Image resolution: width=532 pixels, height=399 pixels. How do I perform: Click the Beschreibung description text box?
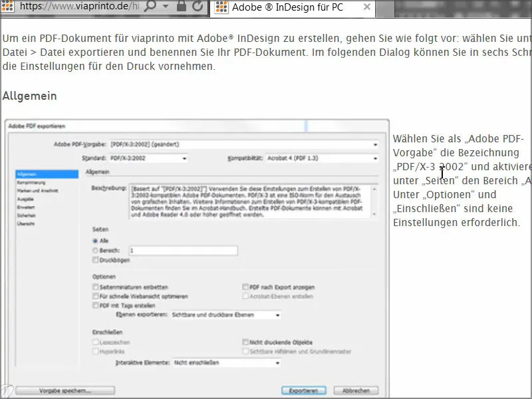(253, 202)
